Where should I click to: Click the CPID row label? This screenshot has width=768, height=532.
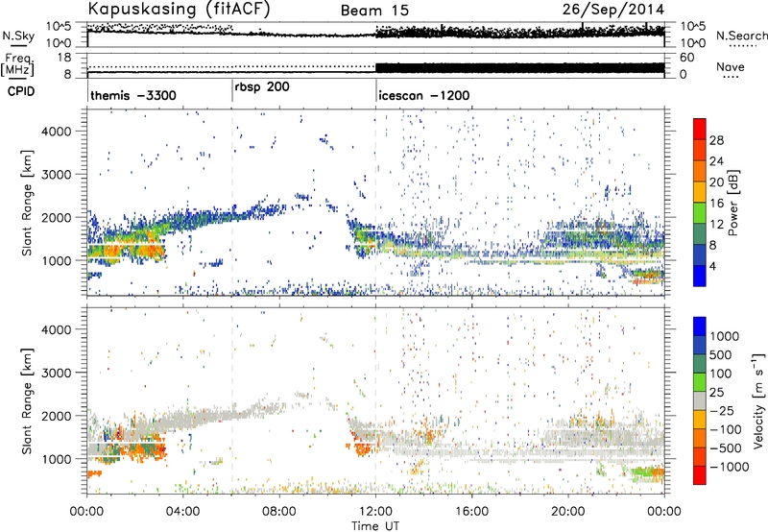pyautogui.click(x=21, y=91)
